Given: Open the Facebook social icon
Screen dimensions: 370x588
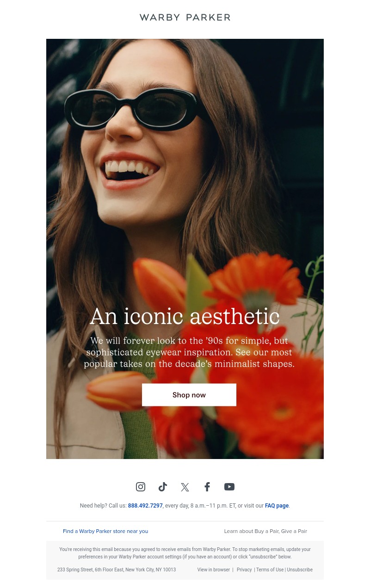Looking at the screenshot, I should (207, 487).
